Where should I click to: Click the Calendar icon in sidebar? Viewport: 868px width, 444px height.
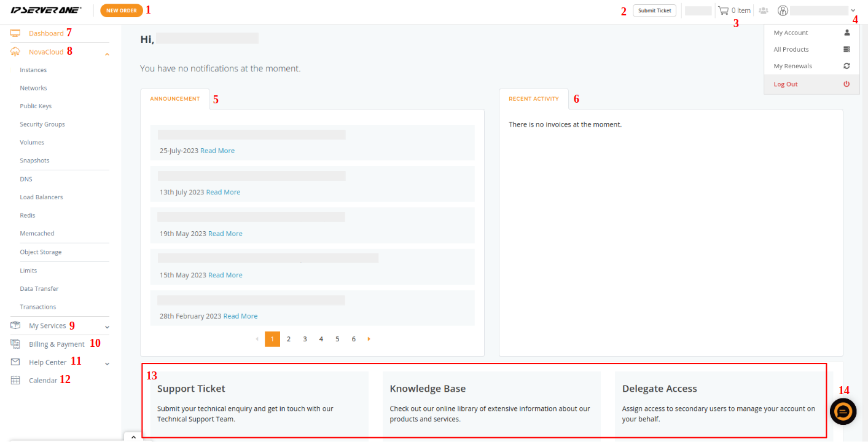[x=15, y=380]
